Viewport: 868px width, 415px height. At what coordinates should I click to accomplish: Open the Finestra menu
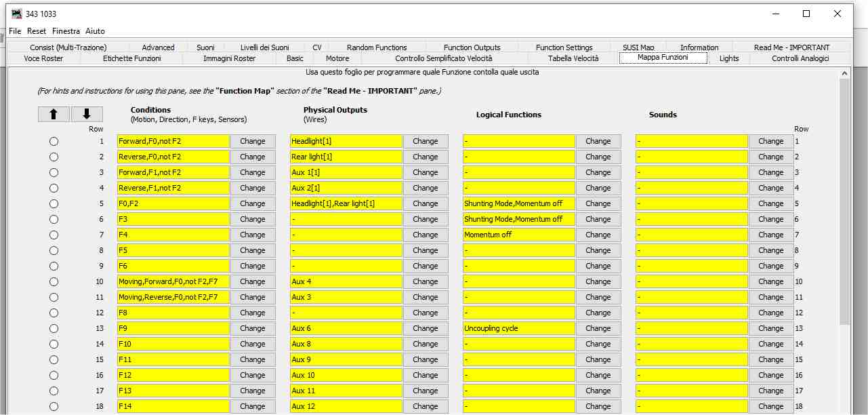[x=66, y=31]
